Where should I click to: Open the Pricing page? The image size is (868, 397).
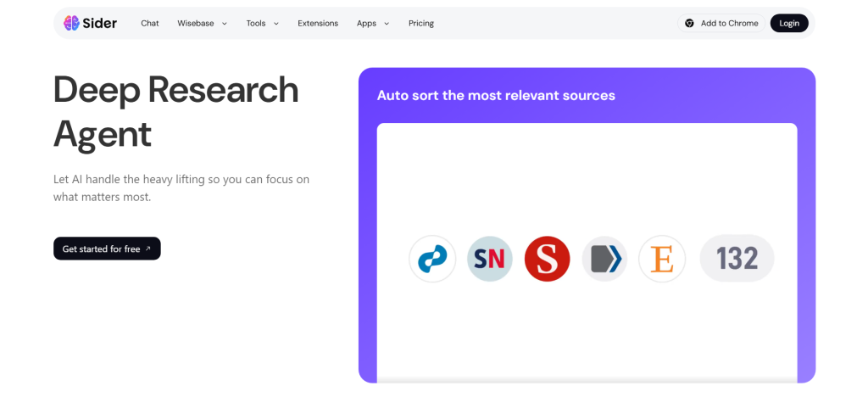click(x=421, y=23)
